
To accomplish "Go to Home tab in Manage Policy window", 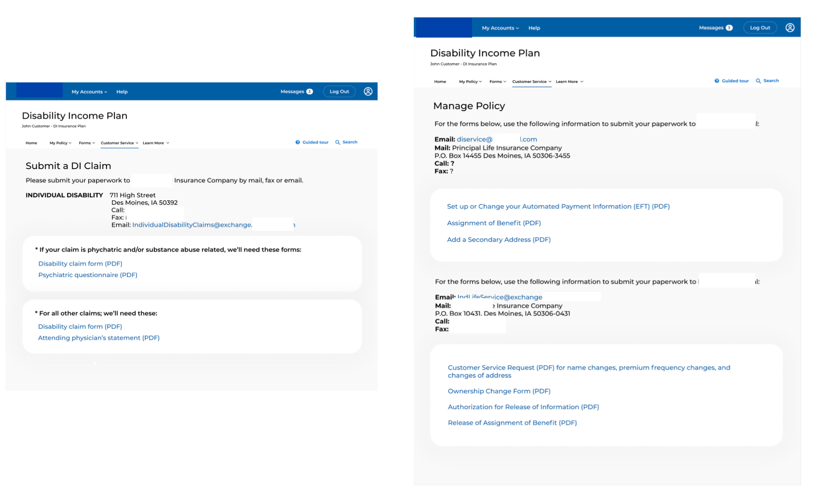I will click(x=440, y=82).
